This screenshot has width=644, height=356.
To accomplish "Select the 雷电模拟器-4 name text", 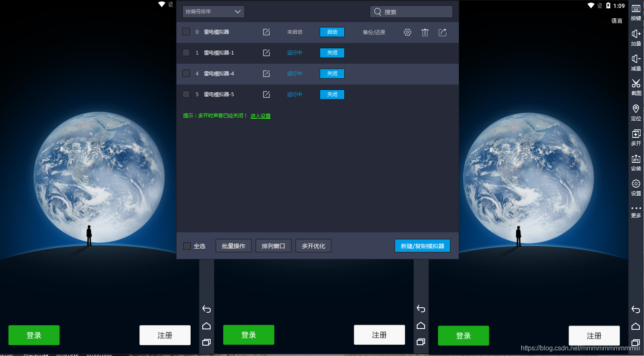I will (x=219, y=74).
